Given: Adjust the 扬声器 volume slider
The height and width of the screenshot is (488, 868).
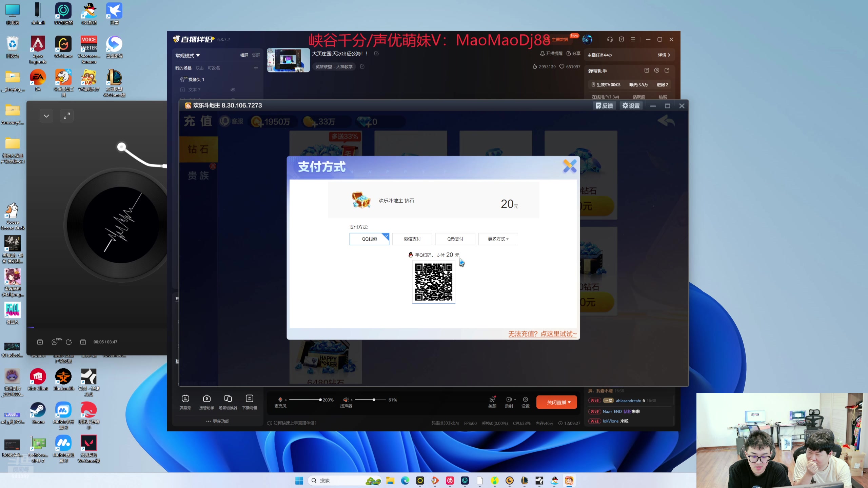Looking at the screenshot, I should coord(370,400).
